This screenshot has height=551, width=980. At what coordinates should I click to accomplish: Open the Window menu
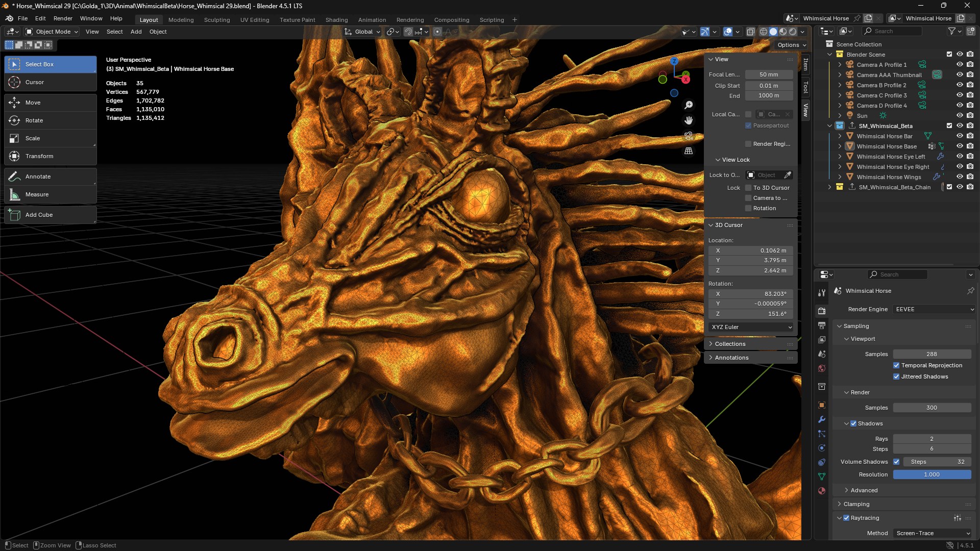[91, 18]
